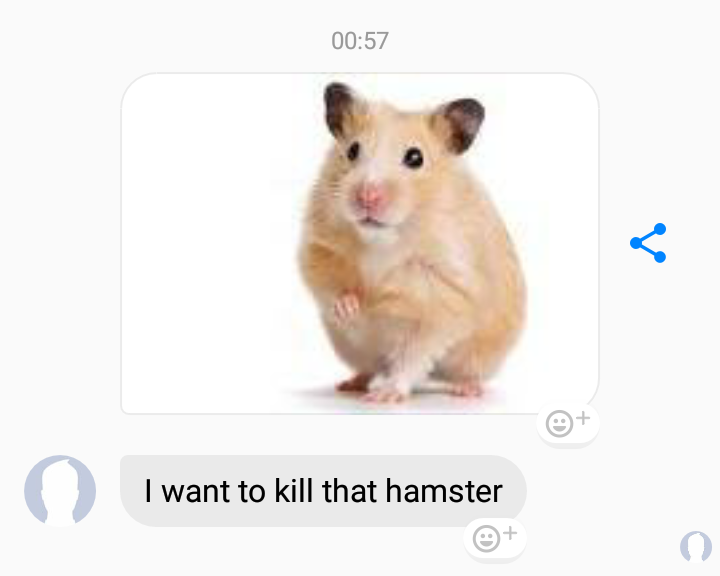Open the sender's profile avatar
Image resolution: width=720 pixels, height=576 pixels.
60,491
